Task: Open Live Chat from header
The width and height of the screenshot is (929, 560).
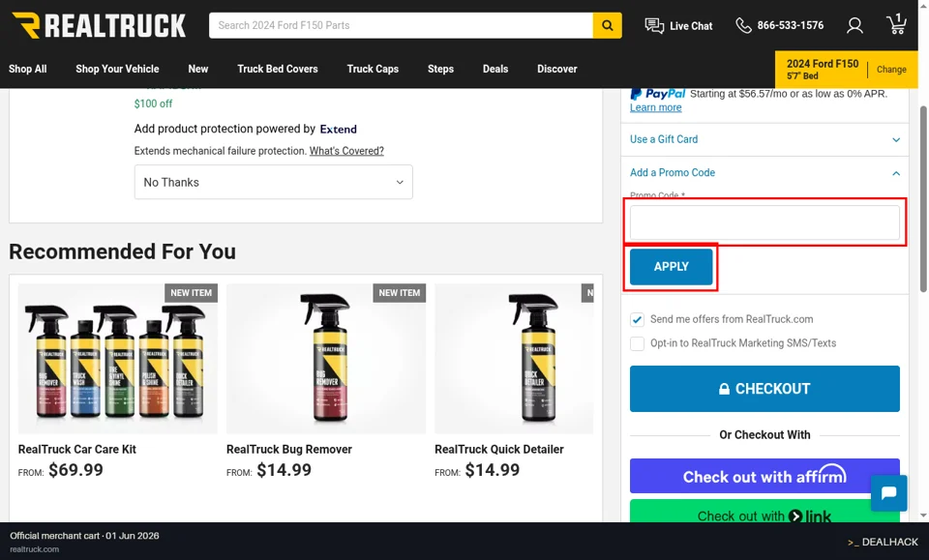Action: [x=678, y=25]
